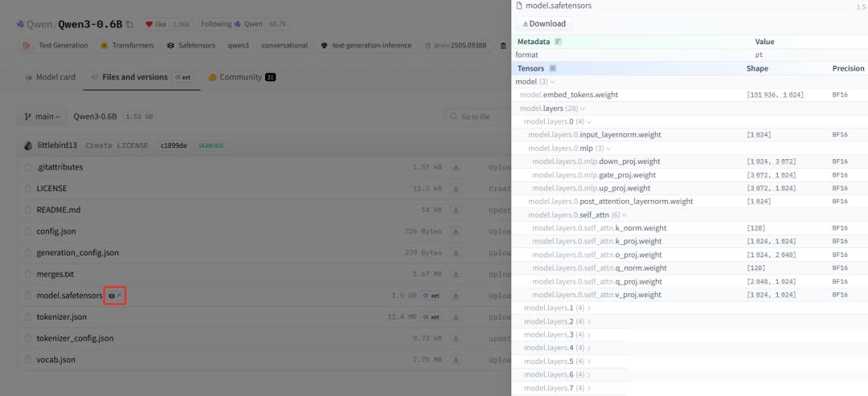Switch to the Model card tab
868x396 pixels.
click(51, 77)
